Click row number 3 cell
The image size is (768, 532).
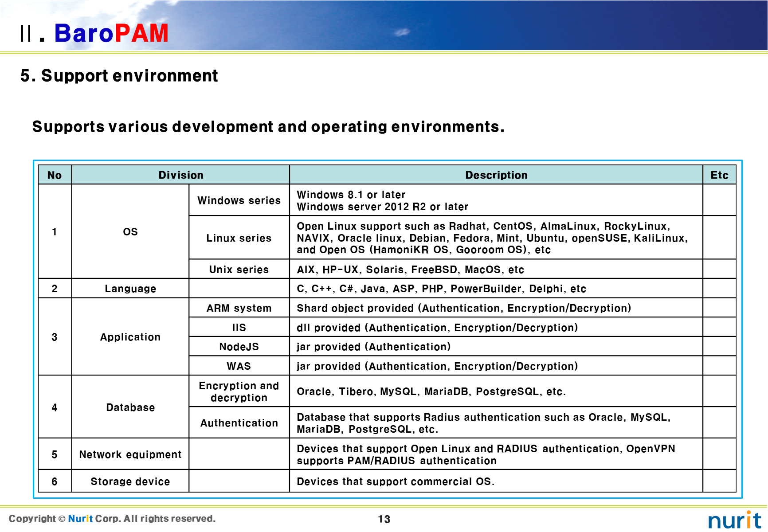[x=55, y=337]
